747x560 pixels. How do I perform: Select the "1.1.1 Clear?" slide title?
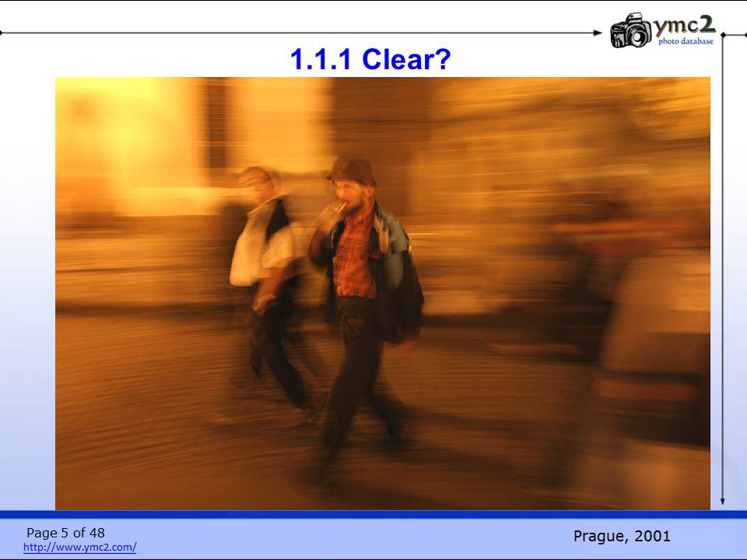(x=370, y=60)
